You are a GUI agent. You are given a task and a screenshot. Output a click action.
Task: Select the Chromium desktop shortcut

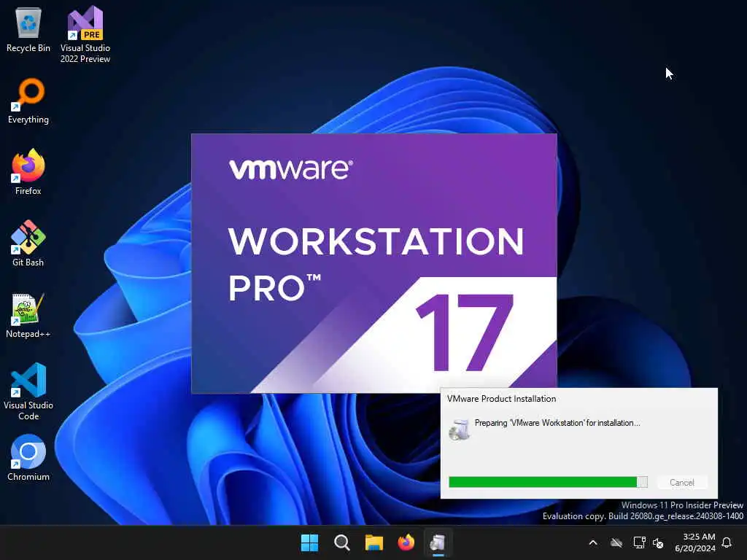(x=28, y=458)
